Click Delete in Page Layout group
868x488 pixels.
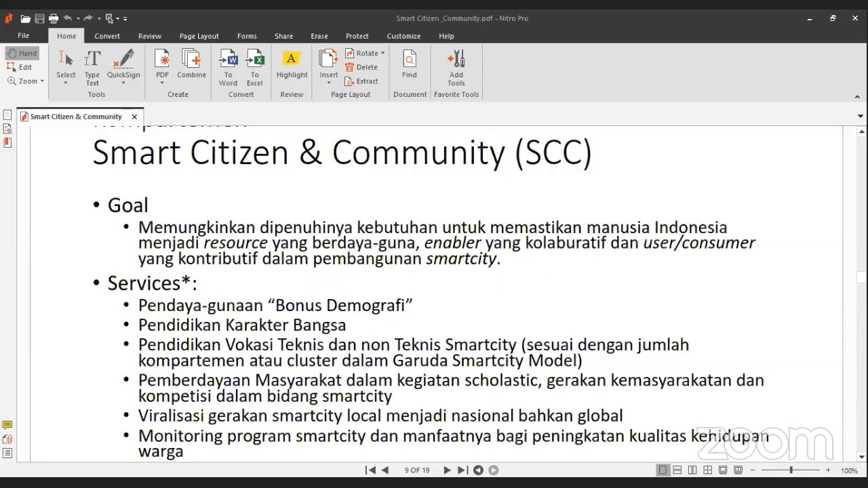point(361,67)
